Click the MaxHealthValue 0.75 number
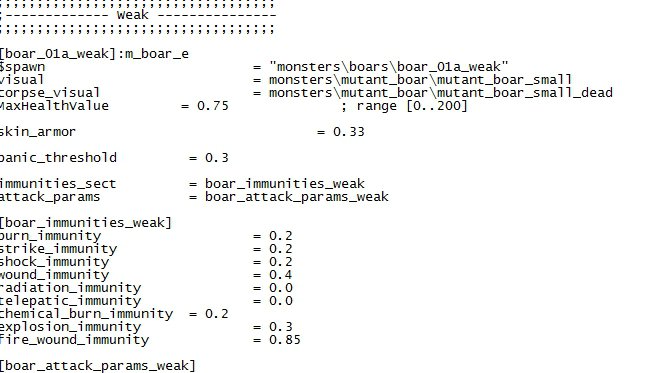The height and width of the screenshot is (373, 658). point(213,106)
